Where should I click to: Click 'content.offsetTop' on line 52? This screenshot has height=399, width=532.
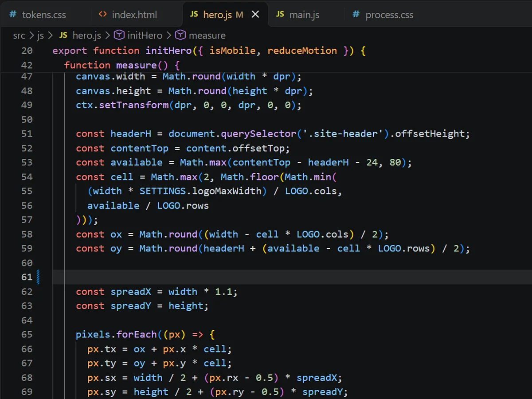tap(235, 148)
